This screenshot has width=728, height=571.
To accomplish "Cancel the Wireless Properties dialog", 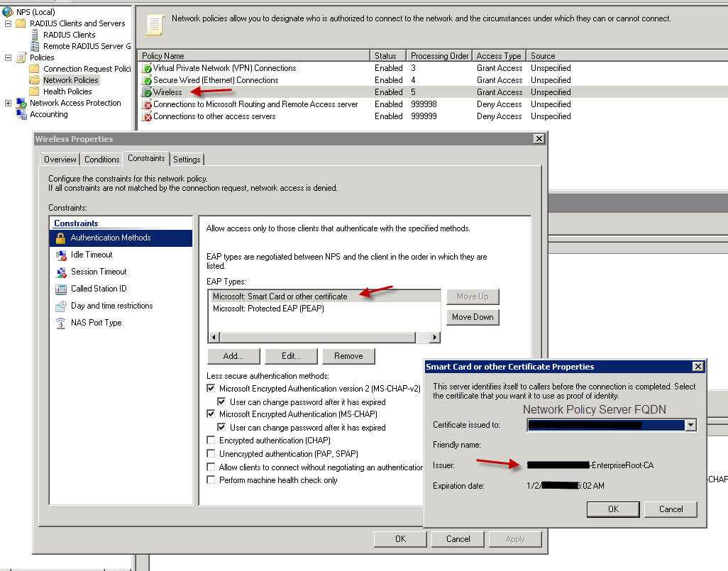I will tap(458, 539).
